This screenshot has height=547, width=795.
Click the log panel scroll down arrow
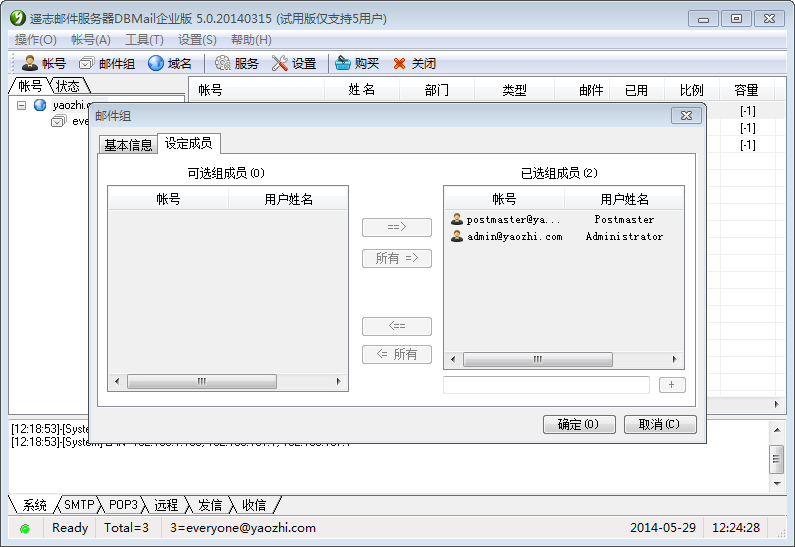pyautogui.click(x=777, y=484)
